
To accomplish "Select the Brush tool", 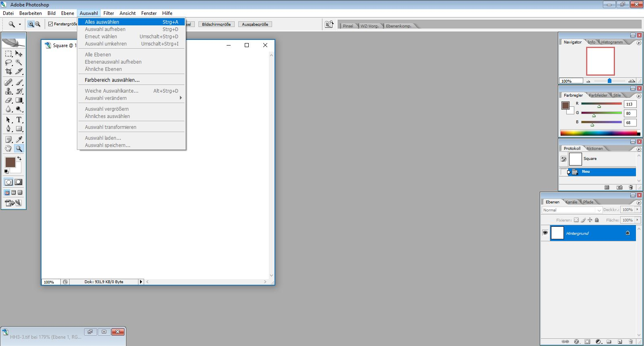I will tap(19, 82).
